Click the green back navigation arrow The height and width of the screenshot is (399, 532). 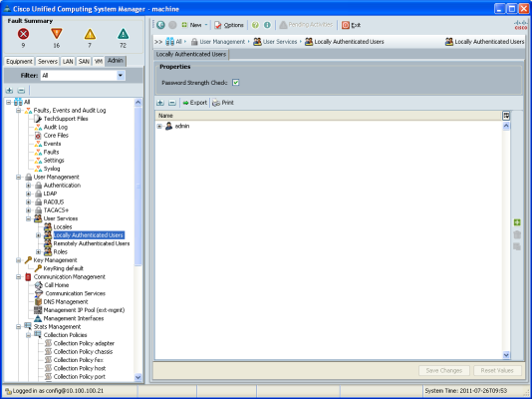tap(160, 25)
